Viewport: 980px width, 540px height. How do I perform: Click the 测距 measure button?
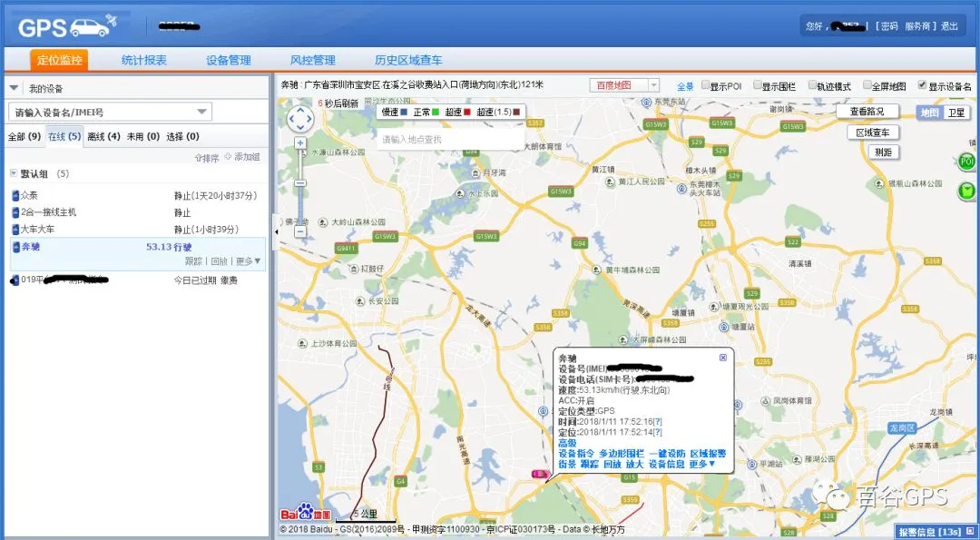tap(883, 152)
